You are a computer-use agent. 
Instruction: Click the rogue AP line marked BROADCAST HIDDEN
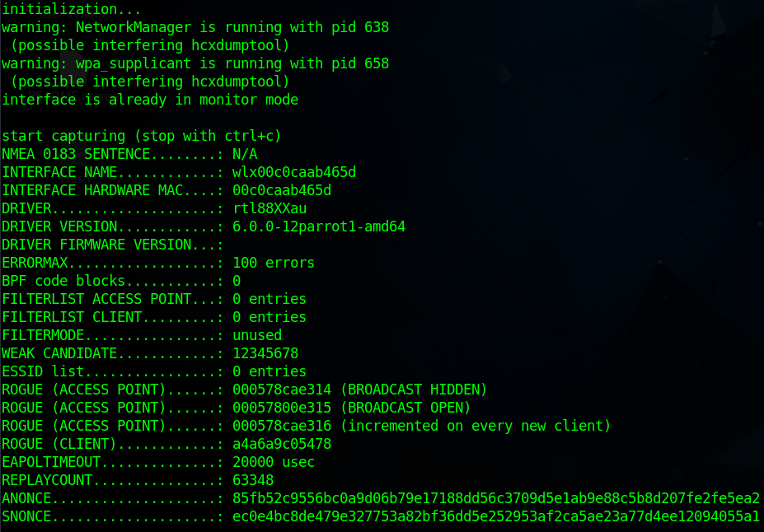pos(245,390)
